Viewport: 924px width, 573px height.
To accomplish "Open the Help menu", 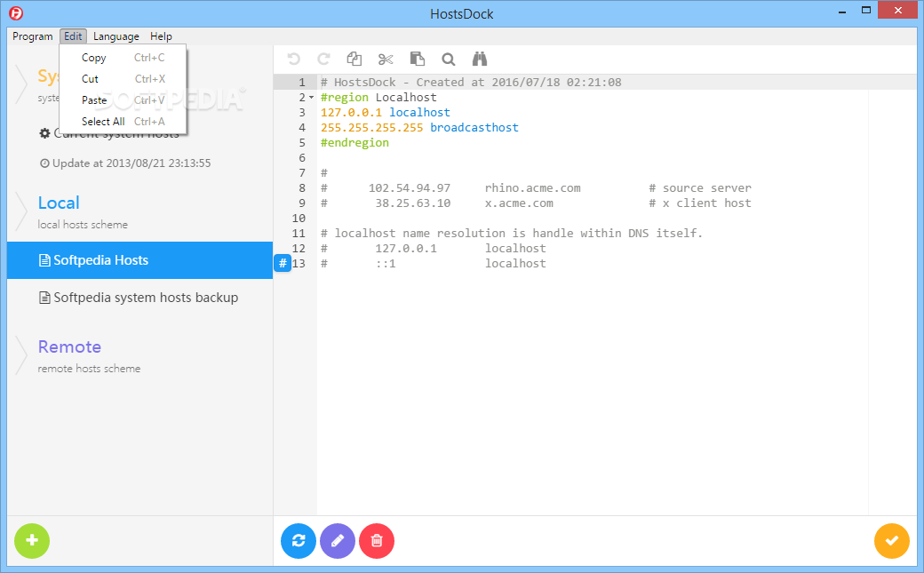I will coord(161,36).
